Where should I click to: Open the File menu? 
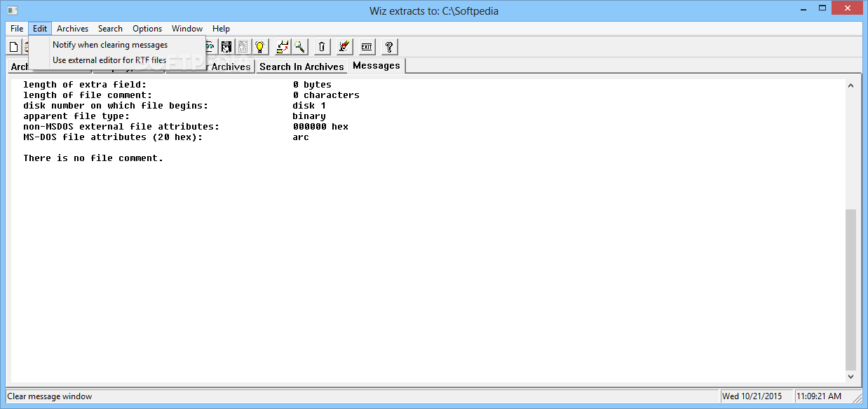17,29
